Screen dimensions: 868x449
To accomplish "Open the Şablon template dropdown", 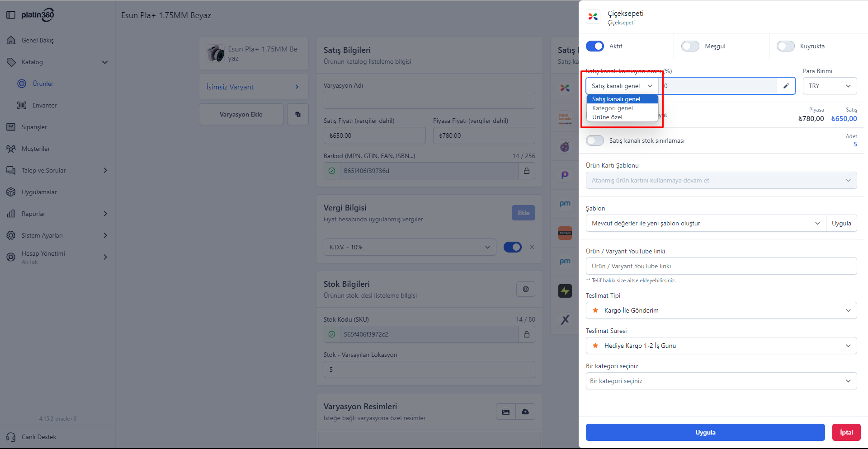I will (706, 223).
